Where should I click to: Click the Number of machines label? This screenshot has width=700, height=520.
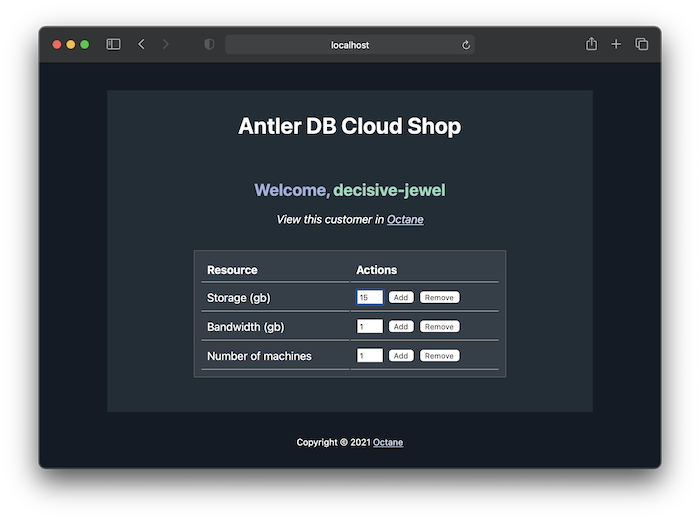pos(259,356)
